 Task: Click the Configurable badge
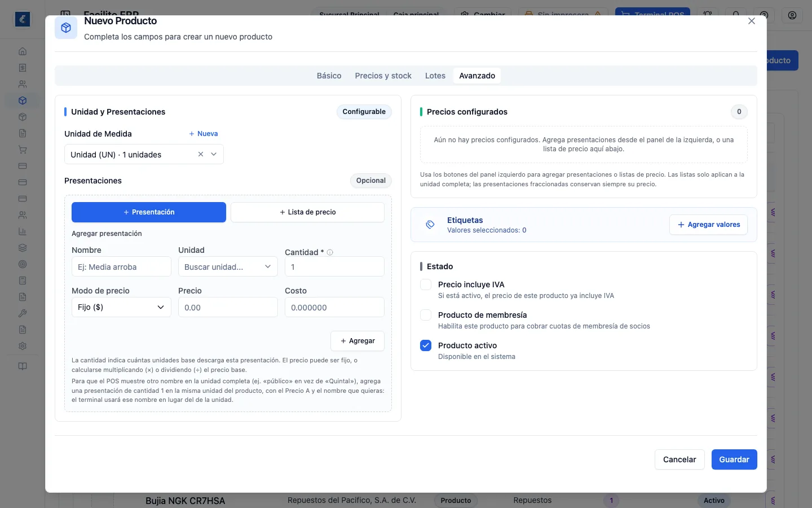coord(364,112)
